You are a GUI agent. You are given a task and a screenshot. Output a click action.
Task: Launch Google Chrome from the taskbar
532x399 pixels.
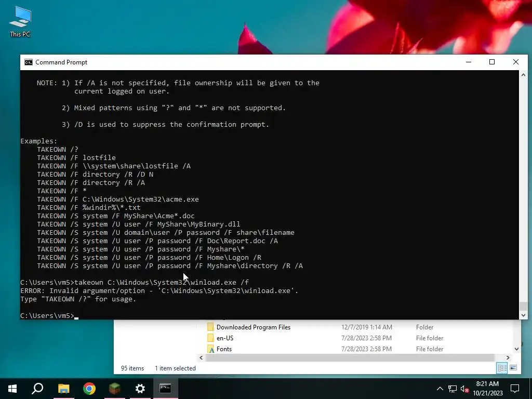coord(89,389)
